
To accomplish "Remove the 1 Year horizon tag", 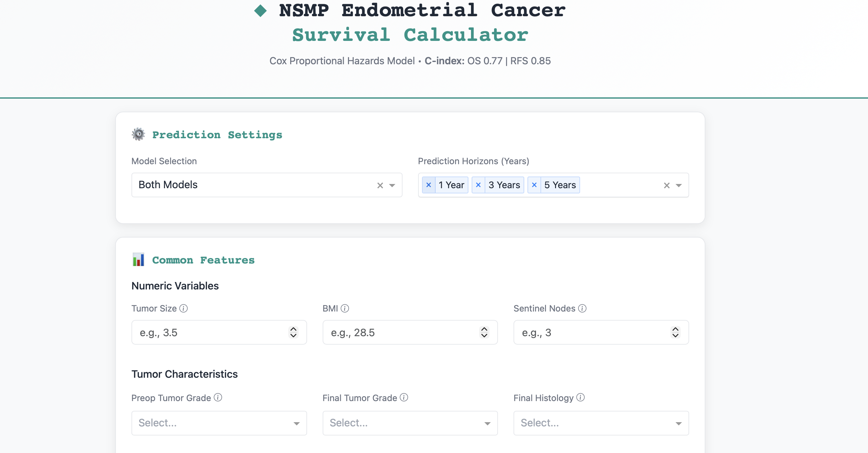I will click(x=428, y=185).
